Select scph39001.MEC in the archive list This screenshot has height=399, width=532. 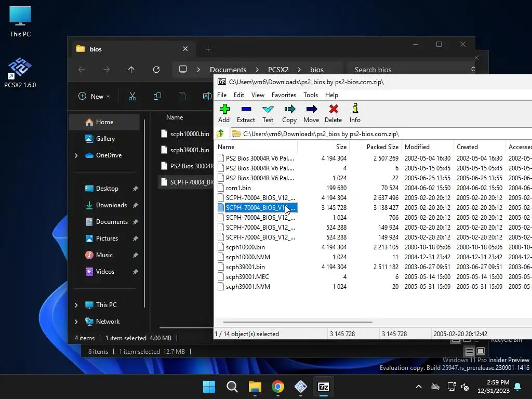click(247, 277)
